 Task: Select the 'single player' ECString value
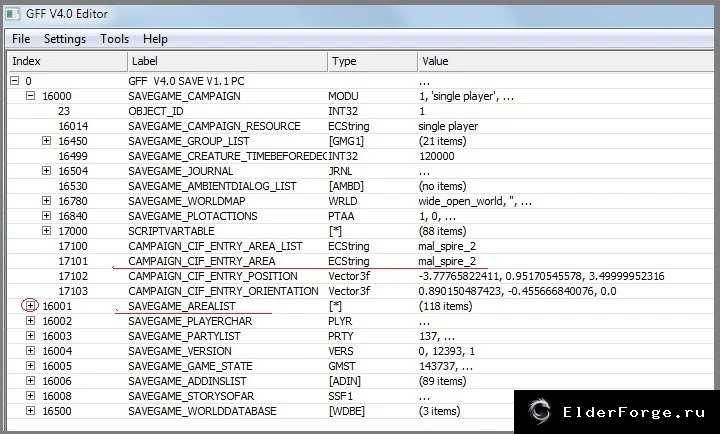(x=448, y=126)
